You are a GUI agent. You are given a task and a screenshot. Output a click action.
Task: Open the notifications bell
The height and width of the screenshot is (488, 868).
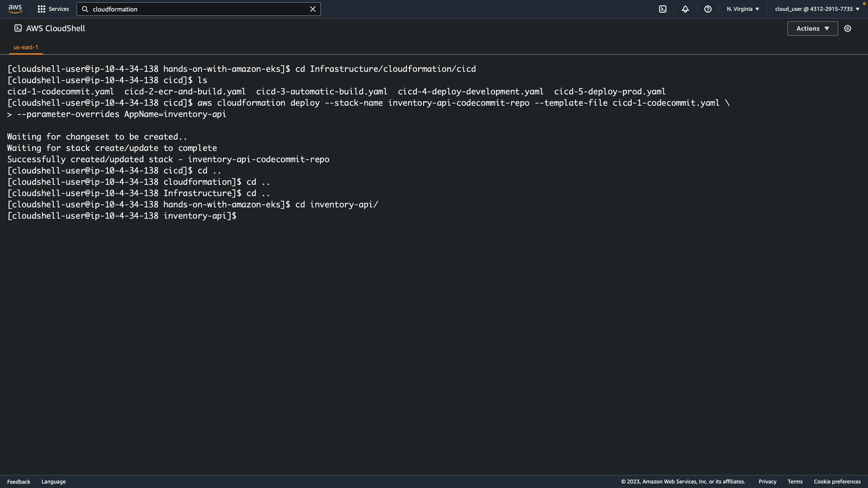pos(685,9)
